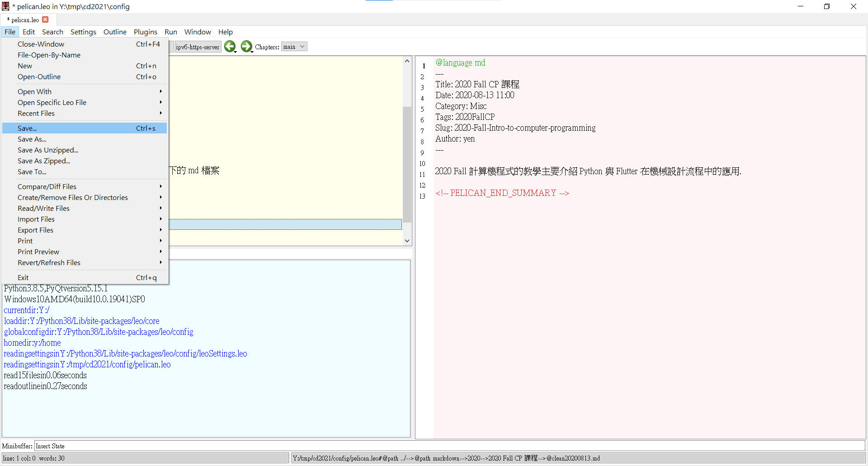This screenshot has width=868, height=466.
Task: Click the currentdir:Y:/ link in log
Action: click(27, 310)
